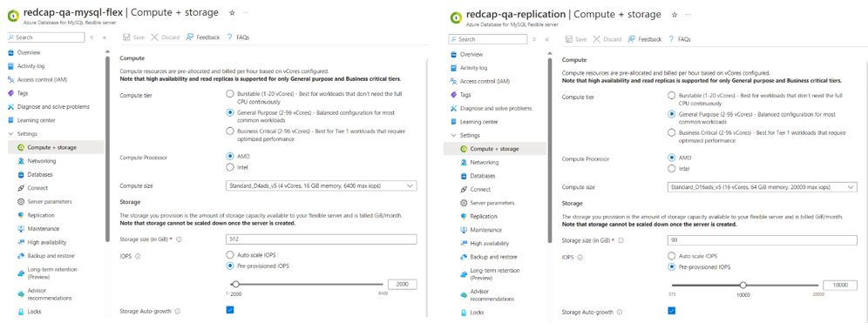
Task: Click Long-term retention icon in redcap-qa-replication sidebar
Action: tap(464, 274)
